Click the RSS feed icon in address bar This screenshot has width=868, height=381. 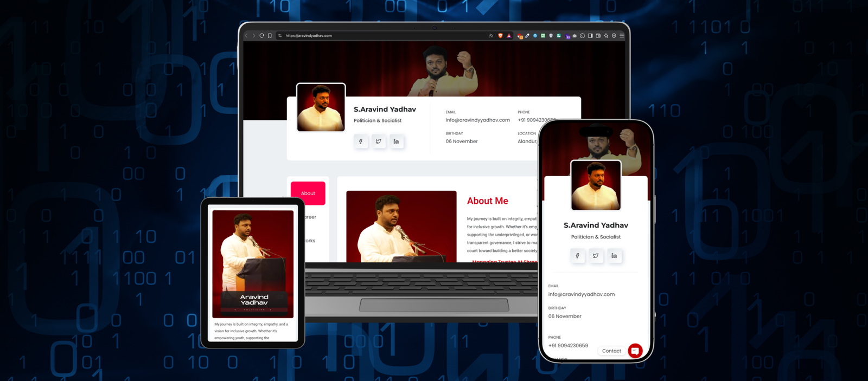491,36
